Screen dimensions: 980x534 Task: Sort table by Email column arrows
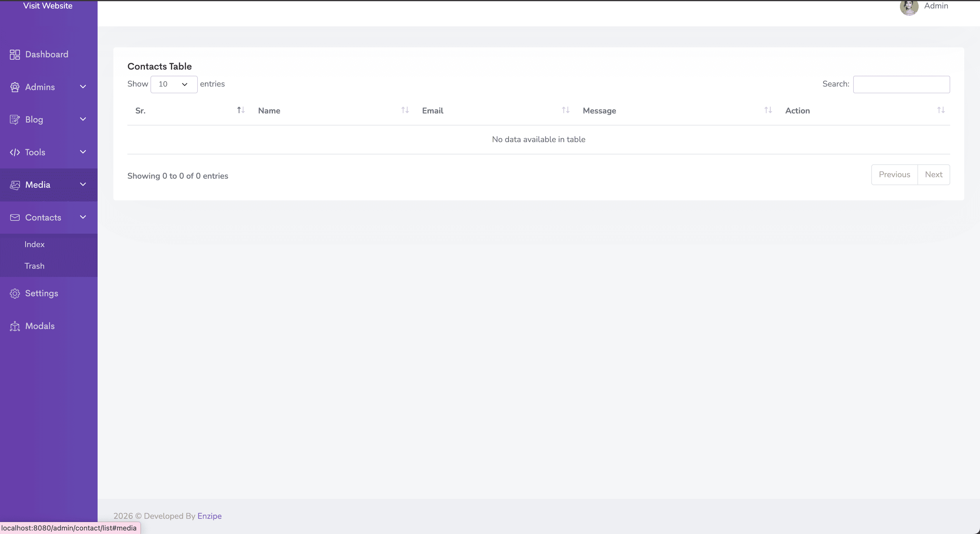click(x=566, y=110)
